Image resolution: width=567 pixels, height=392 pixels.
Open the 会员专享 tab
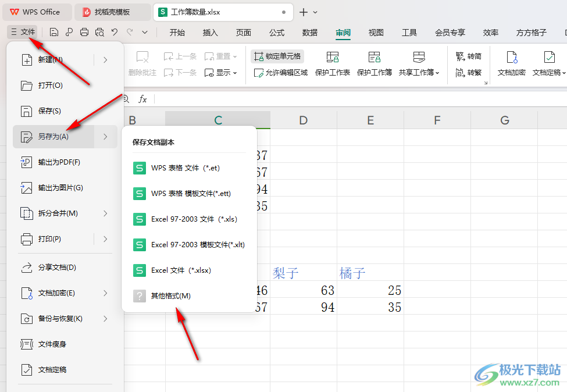point(450,33)
